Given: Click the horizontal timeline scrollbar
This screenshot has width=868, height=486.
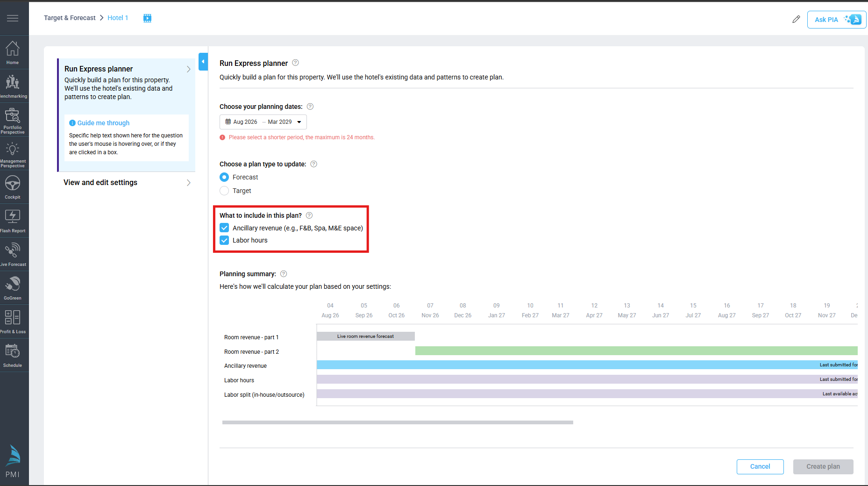Looking at the screenshot, I should 398,422.
